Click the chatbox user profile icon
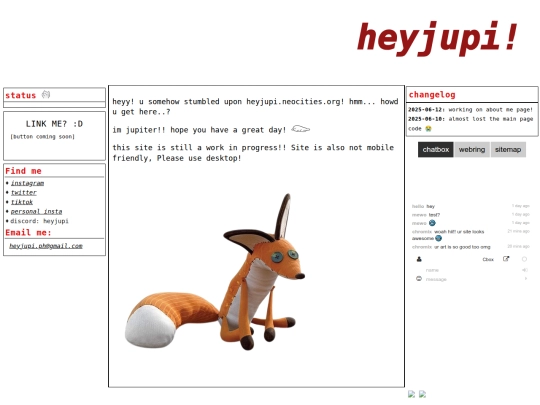540x405 pixels. pyautogui.click(x=419, y=259)
